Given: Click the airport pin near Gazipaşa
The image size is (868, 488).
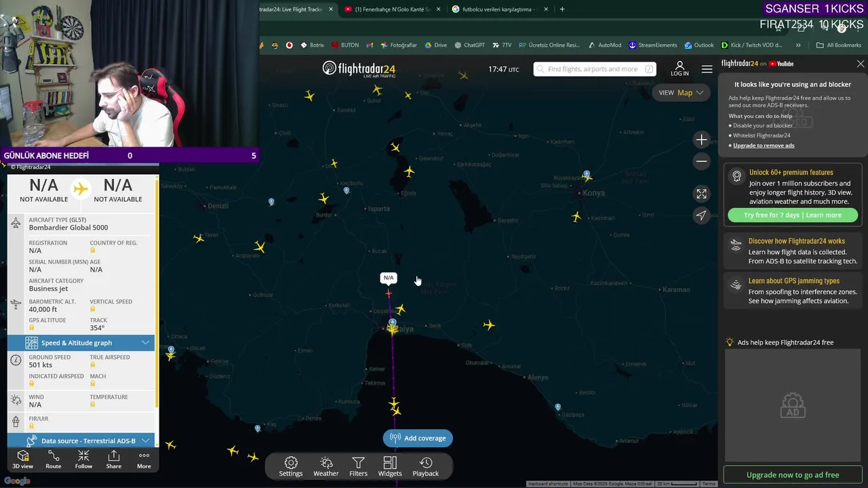Looking at the screenshot, I should (557, 407).
